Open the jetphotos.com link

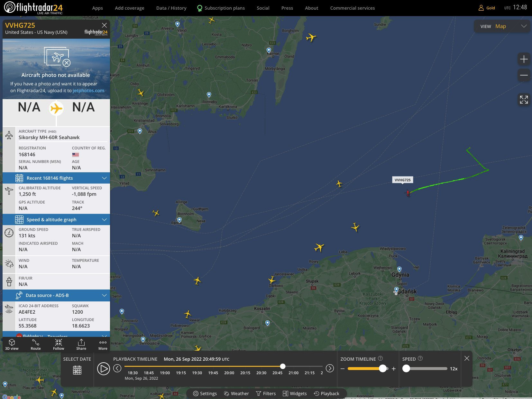[x=88, y=90]
